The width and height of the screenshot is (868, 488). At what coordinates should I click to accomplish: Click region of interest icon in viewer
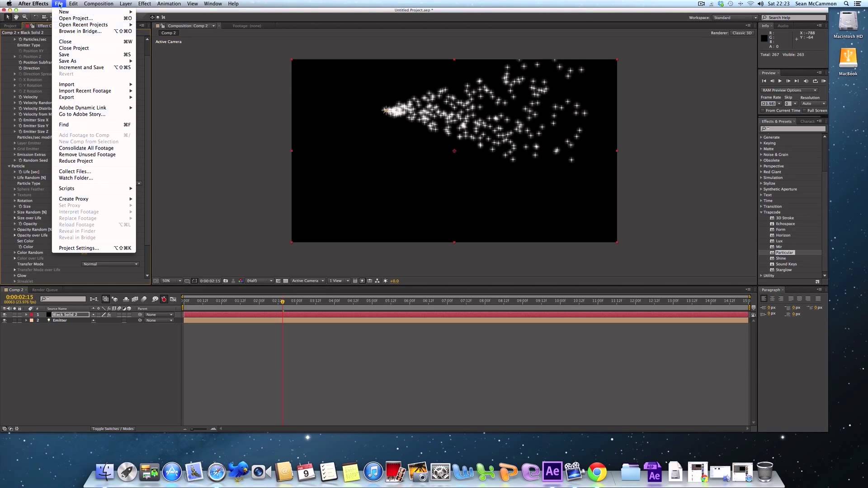278,281
